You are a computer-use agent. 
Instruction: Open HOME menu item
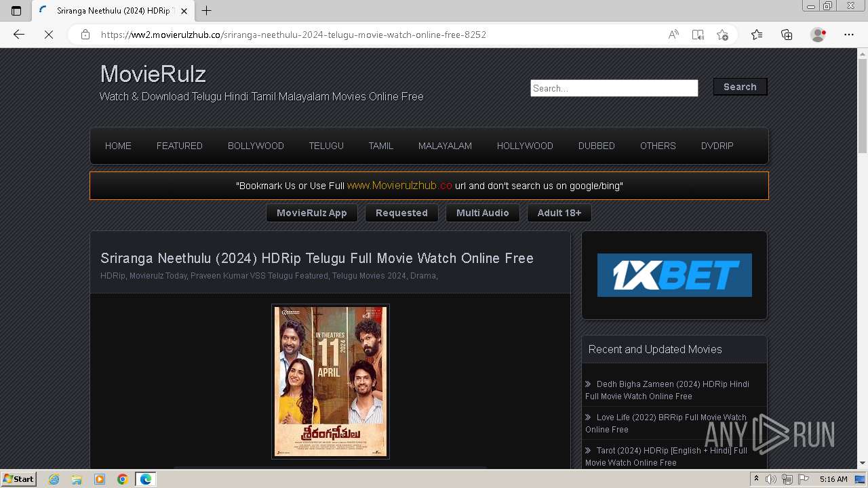pyautogui.click(x=118, y=146)
